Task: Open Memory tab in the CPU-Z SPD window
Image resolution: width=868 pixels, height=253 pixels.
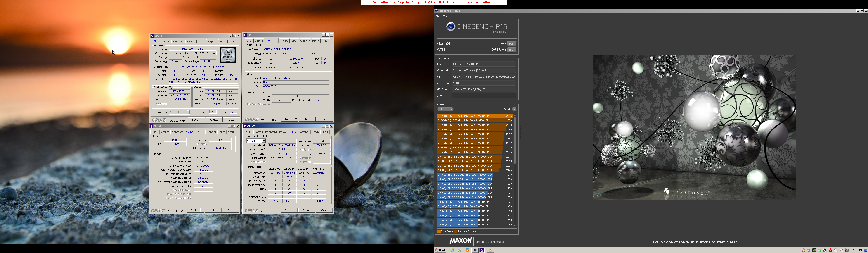Action: tap(283, 132)
